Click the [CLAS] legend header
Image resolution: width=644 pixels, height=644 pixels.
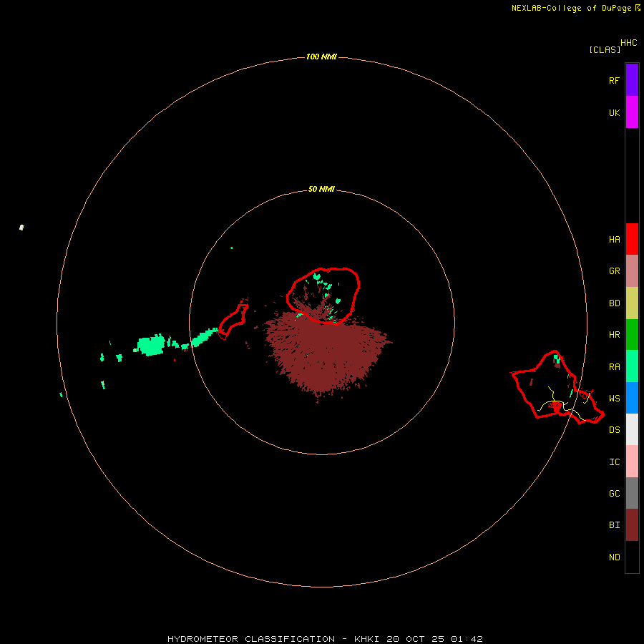point(605,49)
